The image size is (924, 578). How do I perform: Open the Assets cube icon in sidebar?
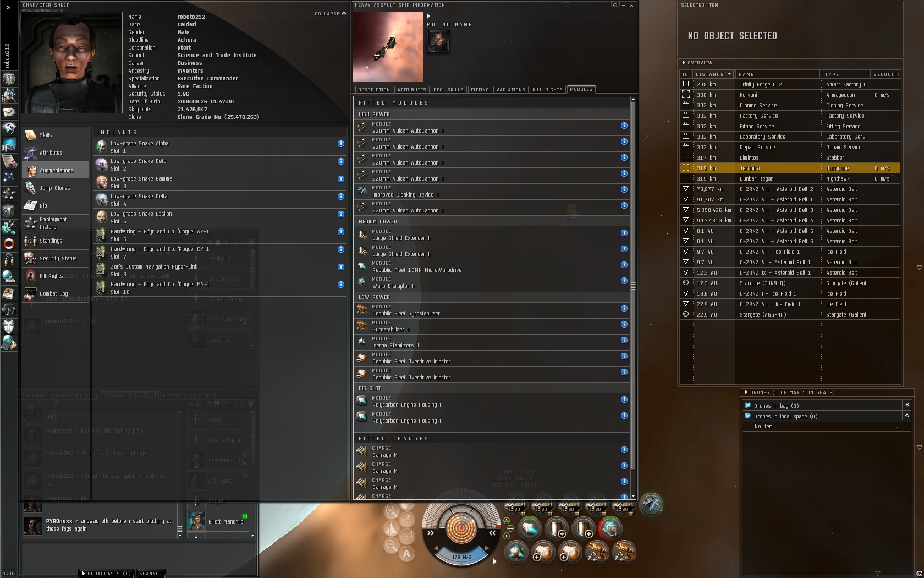(9, 211)
